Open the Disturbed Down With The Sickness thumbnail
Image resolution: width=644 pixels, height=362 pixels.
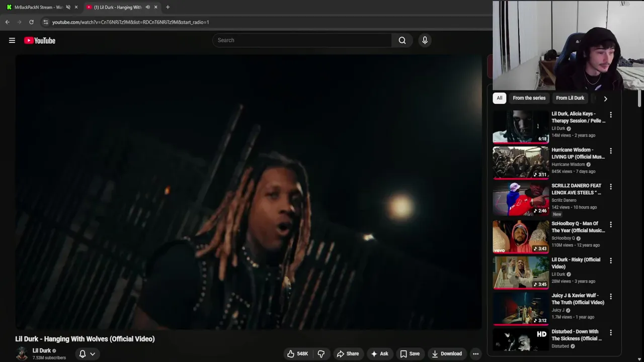tap(521, 340)
